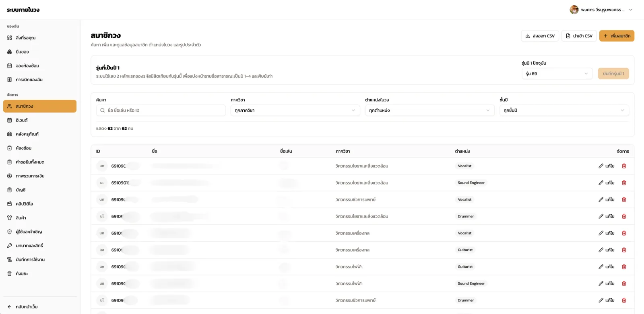
Task: Click trash icon for Drummer in โยธา row
Action: 624,216
